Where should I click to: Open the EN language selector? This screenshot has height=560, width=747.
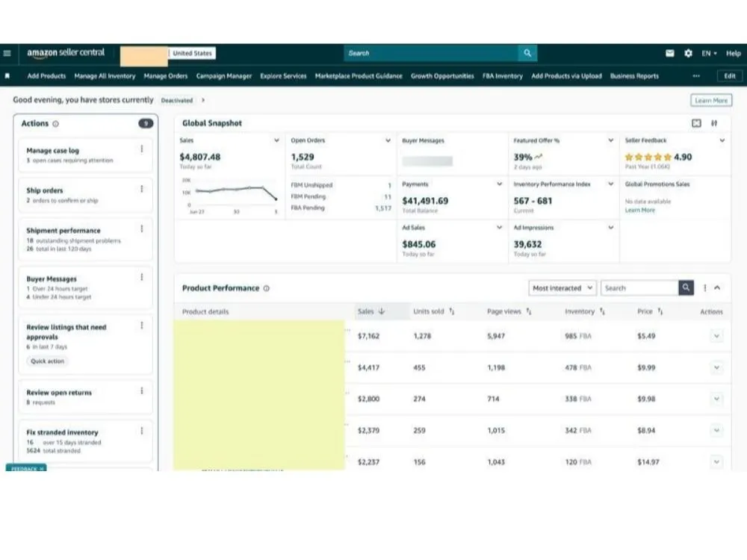[x=709, y=53]
